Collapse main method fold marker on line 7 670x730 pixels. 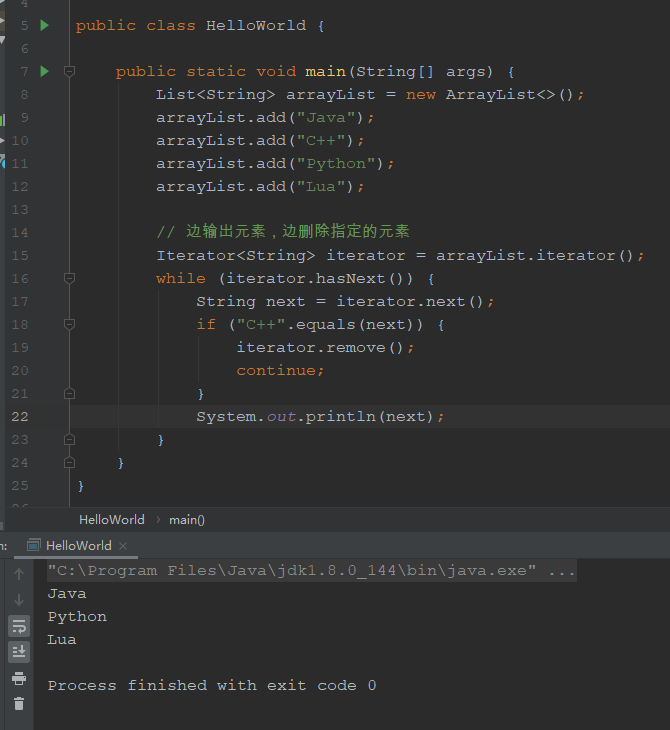click(x=69, y=71)
